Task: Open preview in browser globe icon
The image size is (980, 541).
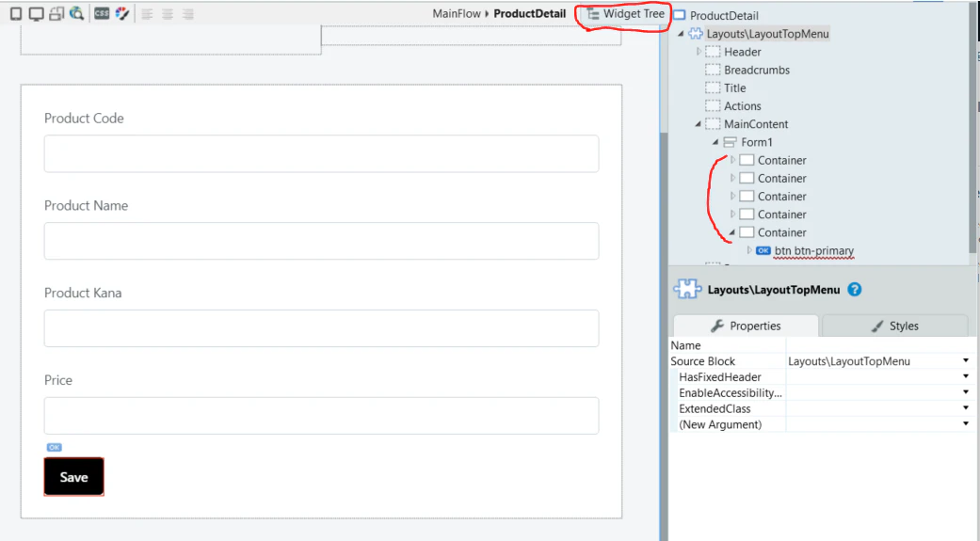Action: coord(77,13)
